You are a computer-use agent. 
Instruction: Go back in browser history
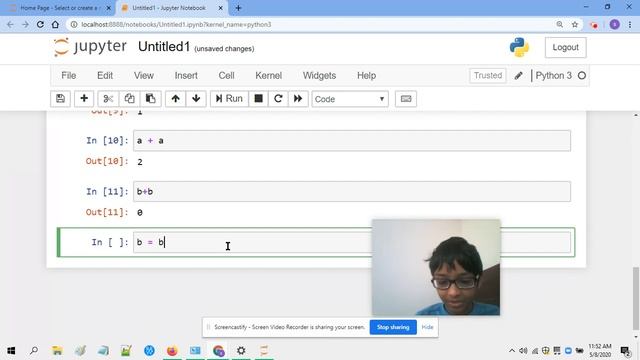10,24
